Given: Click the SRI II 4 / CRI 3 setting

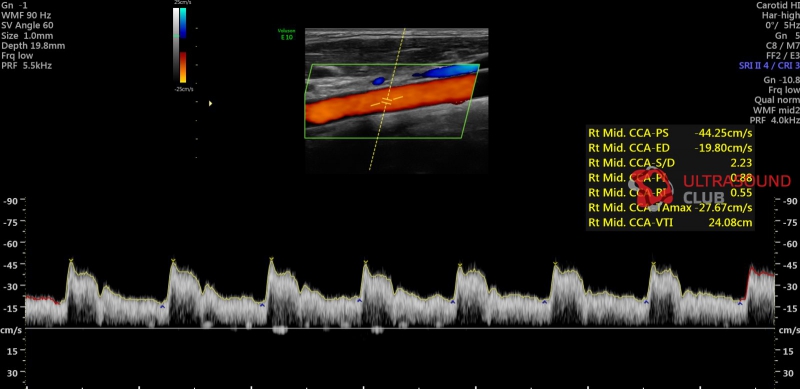Looking at the screenshot, I should pos(769,66).
